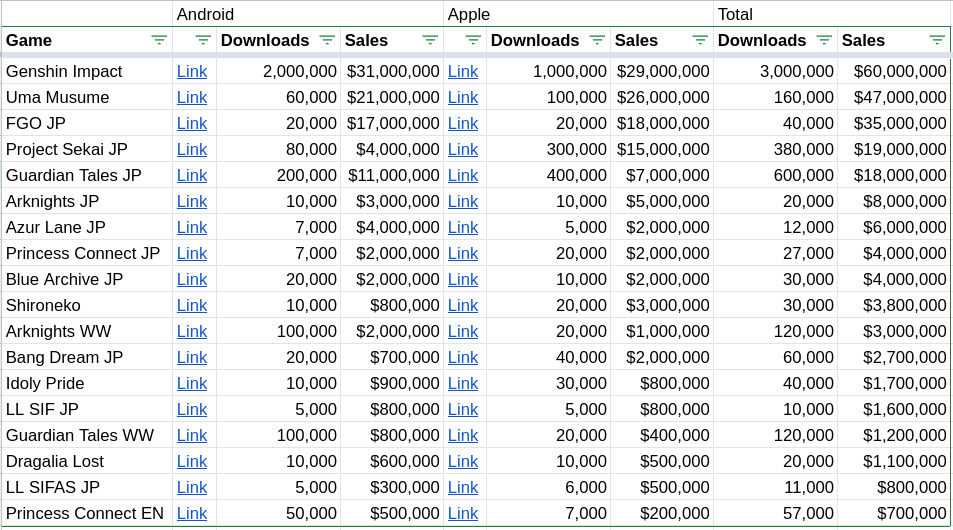Open filter for Apple Downloads column
This screenshot has width=953, height=530.
click(597, 40)
